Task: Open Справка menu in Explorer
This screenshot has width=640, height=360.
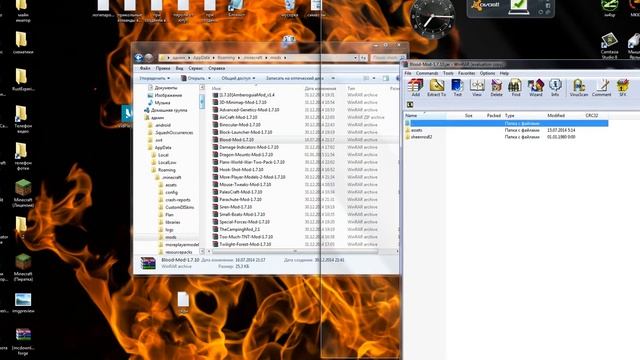Action: pyautogui.click(x=217, y=68)
